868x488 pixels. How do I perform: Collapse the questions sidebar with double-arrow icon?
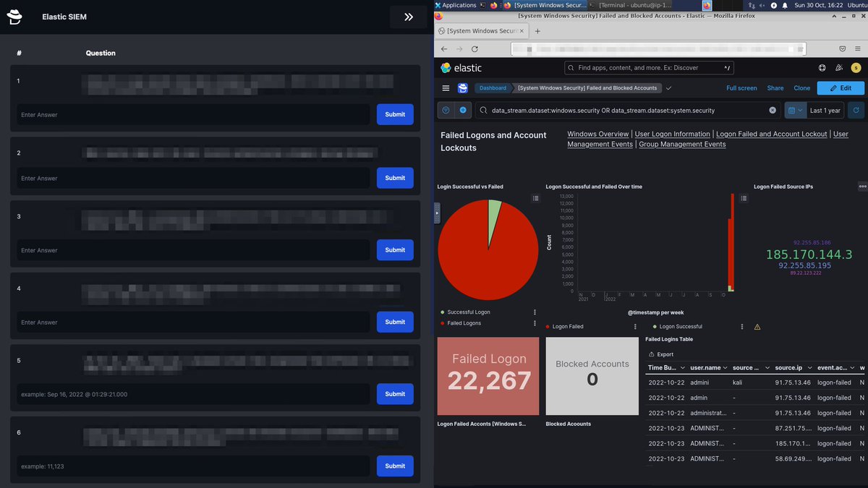pos(410,17)
